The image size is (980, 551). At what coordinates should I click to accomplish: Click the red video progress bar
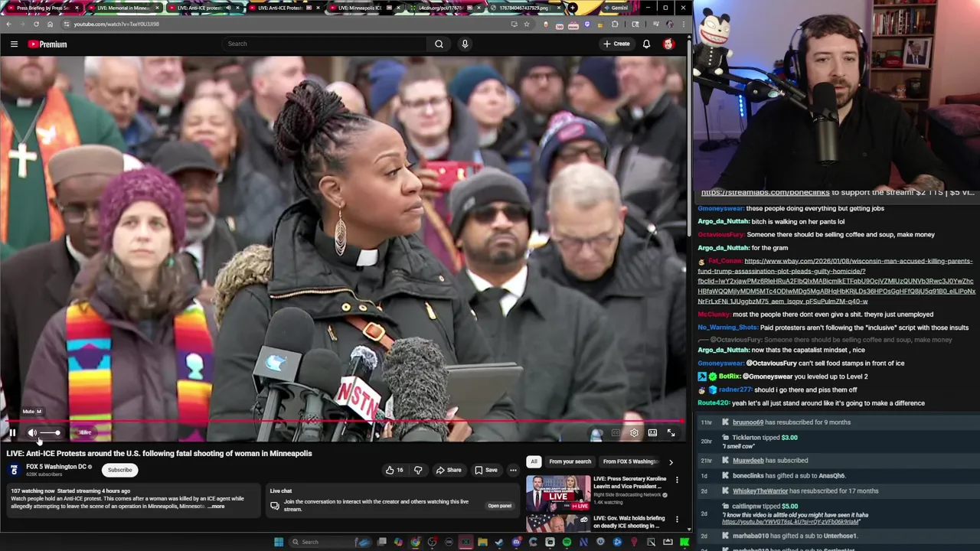(x=342, y=421)
